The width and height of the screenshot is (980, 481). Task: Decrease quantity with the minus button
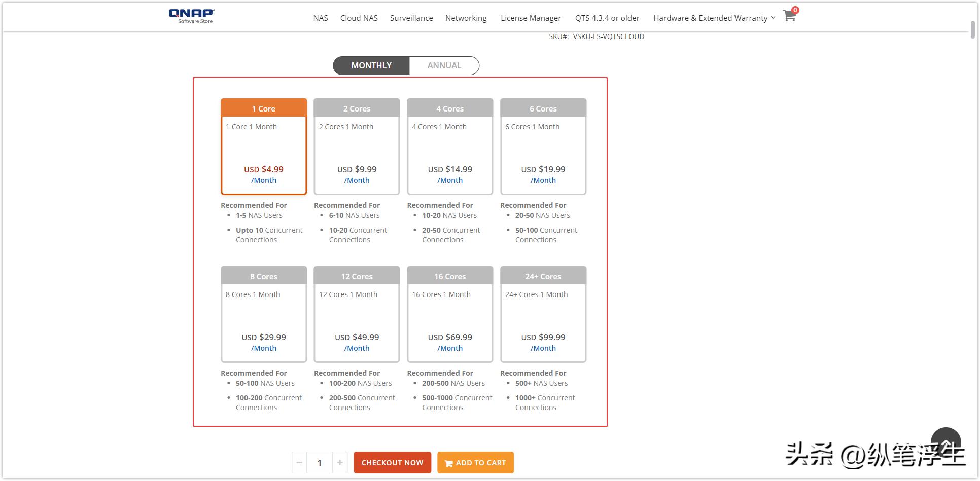[x=299, y=462]
